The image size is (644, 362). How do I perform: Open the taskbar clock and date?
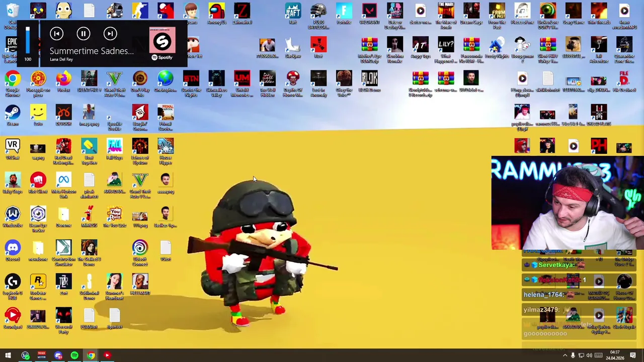(x=615, y=355)
